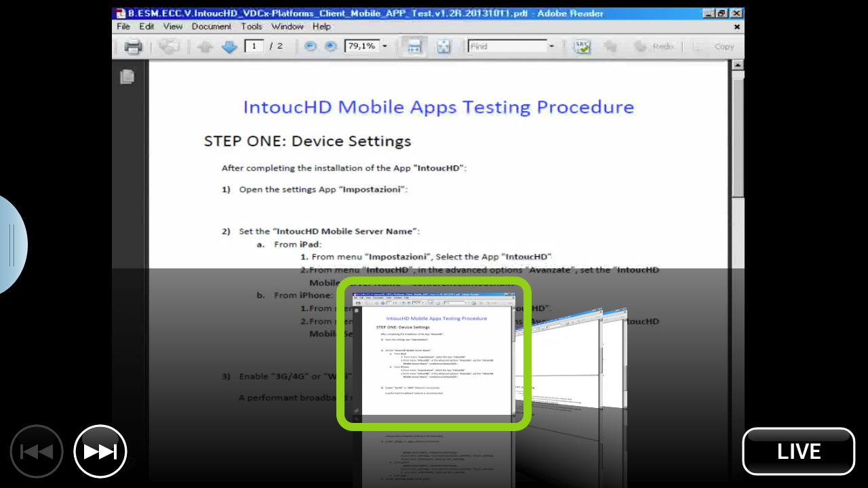Click the greyed icon right of spell check
Viewport: 868px width, 488px height.
(x=610, y=47)
